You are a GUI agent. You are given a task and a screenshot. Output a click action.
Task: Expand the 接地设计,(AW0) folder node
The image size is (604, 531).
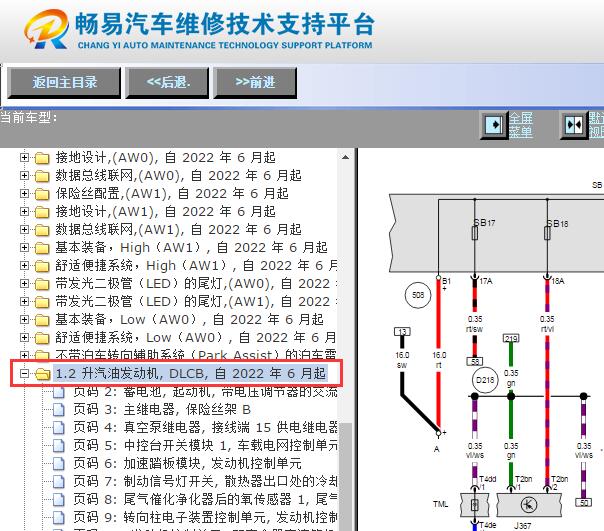coord(24,157)
